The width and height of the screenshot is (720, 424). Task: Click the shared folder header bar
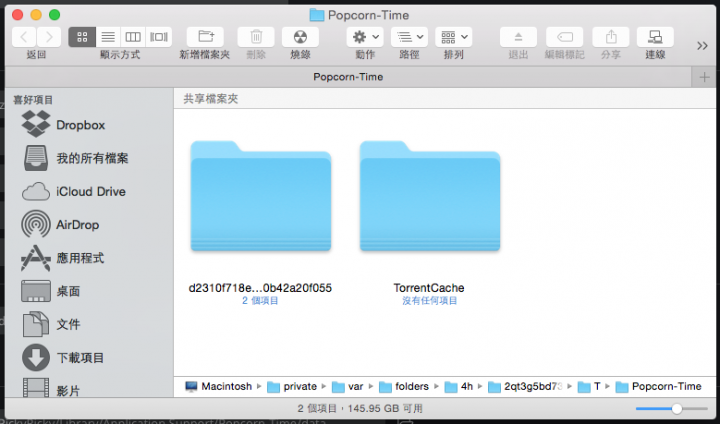coord(444,99)
